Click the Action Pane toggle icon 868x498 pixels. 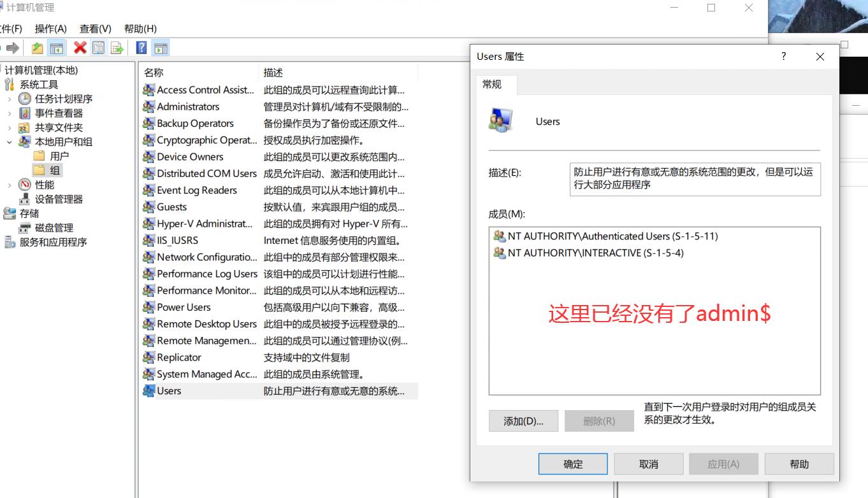tap(161, 47)
